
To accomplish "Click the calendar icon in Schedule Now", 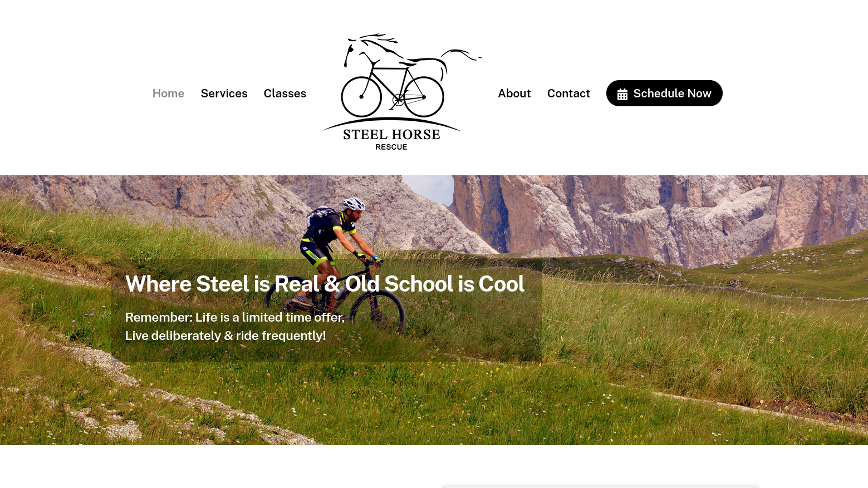I will click(x=622, y=94).
